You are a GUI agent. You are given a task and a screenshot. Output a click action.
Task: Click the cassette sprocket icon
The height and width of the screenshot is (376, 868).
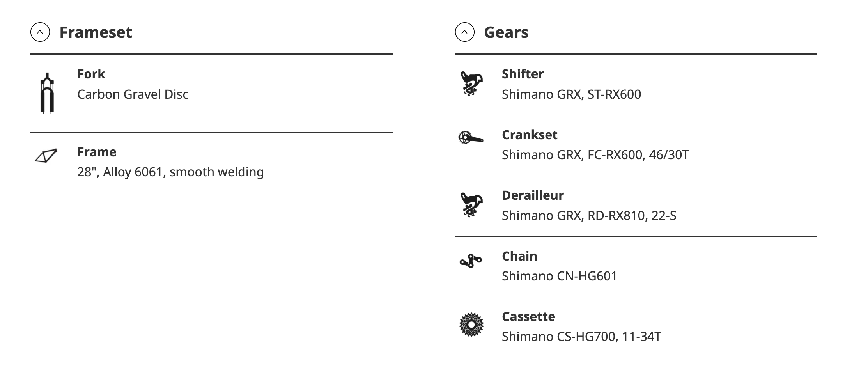[471, 325]
